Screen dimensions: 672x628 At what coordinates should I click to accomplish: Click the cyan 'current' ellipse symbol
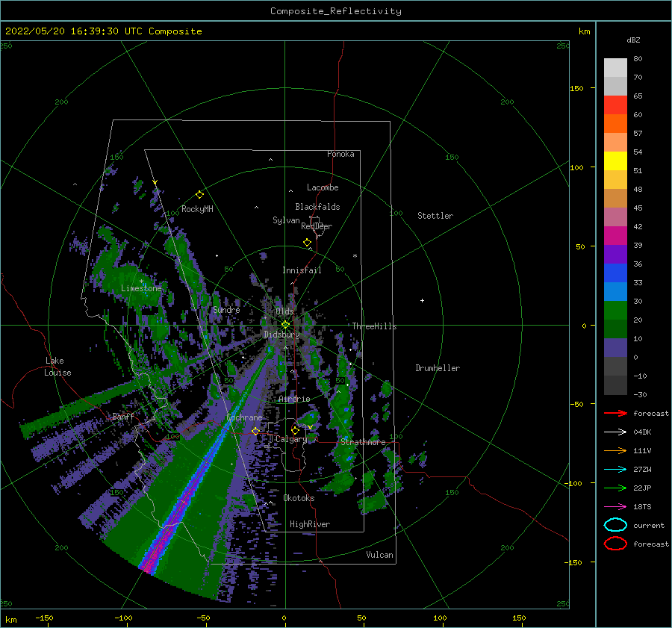pyautogui.click(x=615, y=525)
